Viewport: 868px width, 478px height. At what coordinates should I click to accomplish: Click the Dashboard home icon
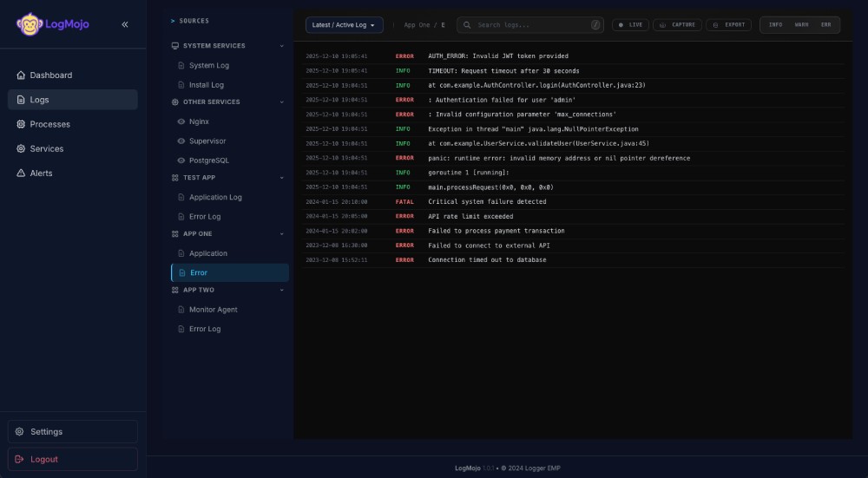[x=21, y=75]
